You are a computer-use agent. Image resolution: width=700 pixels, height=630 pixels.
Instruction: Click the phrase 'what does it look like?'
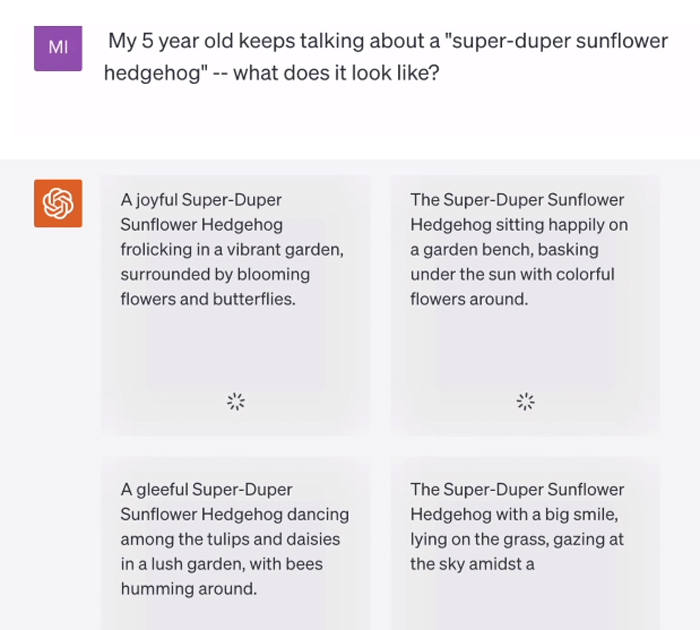tap(337, 73)
